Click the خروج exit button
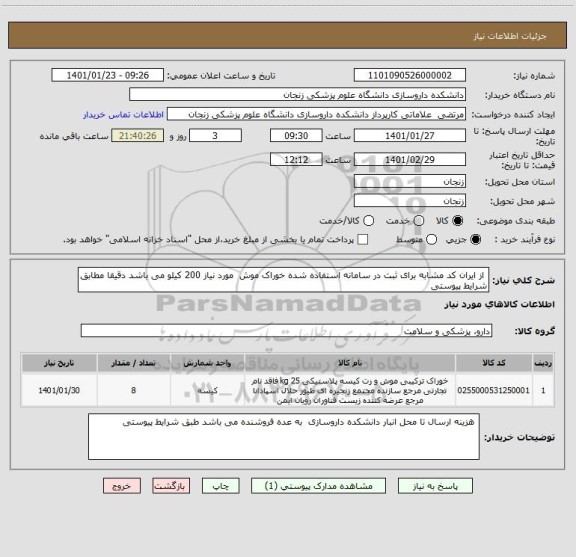The image size is (576, 557). pos(122,486)
